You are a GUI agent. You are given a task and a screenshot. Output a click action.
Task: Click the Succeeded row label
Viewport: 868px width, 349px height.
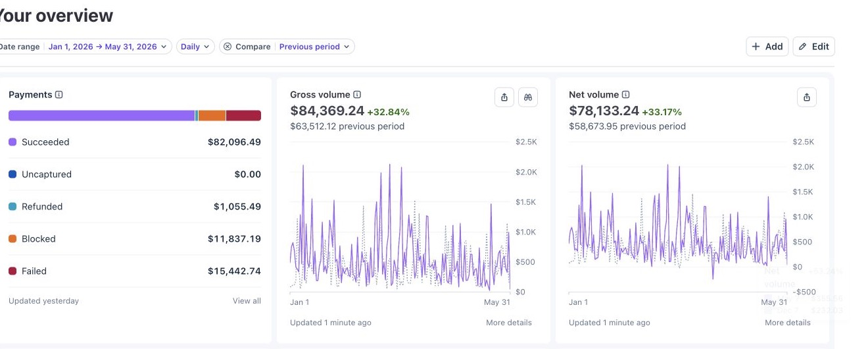(45, 142)
